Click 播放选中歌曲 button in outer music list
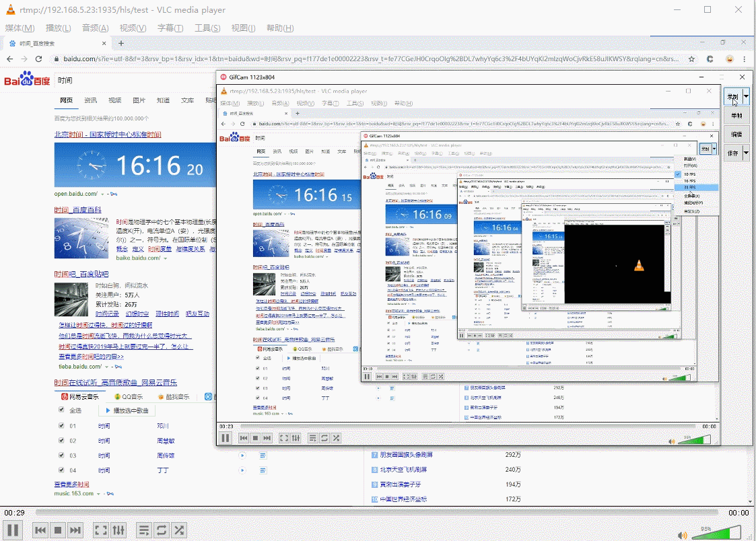Viewport: 756px width, 541px height. (x=127, y=410)
